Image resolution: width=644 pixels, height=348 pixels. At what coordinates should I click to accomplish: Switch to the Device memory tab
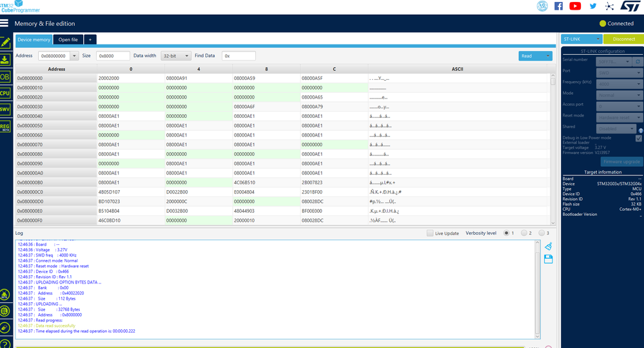[x=34, y=39]
